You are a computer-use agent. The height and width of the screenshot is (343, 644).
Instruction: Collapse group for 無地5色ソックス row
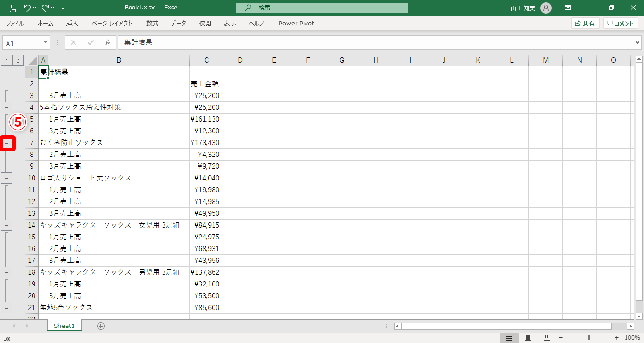[7, 308]
